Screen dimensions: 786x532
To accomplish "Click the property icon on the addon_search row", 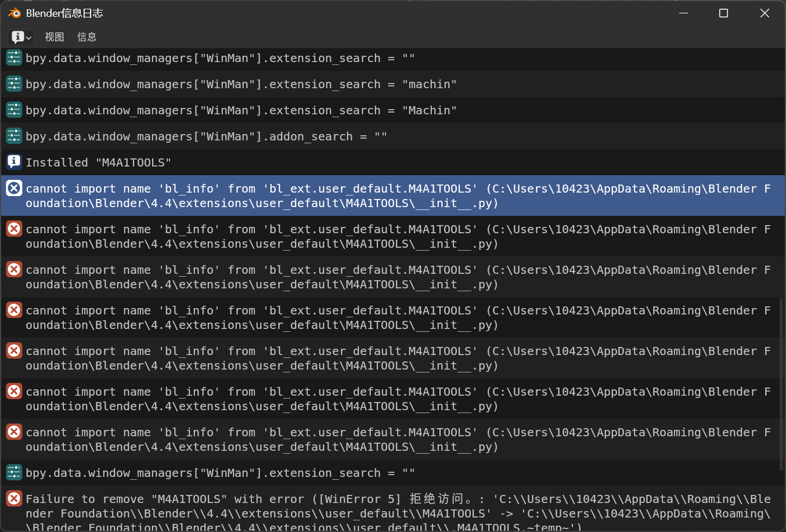I will [14, 136].
